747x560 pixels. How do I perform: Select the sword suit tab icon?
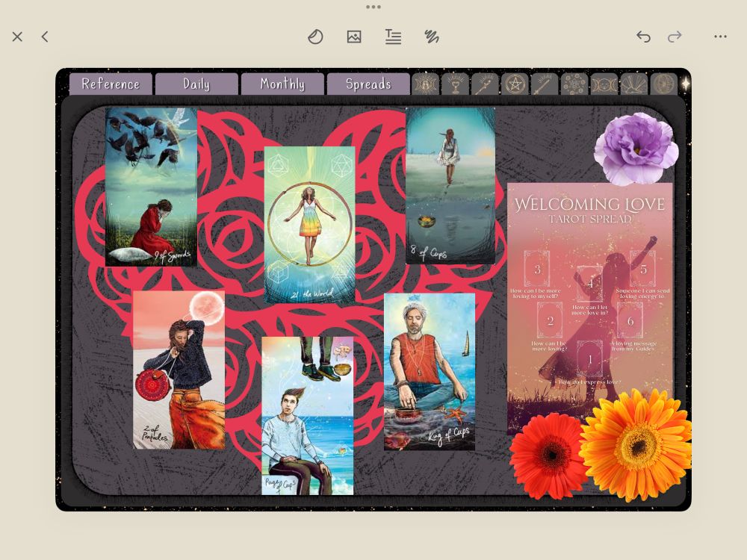(x=544, y=84)
